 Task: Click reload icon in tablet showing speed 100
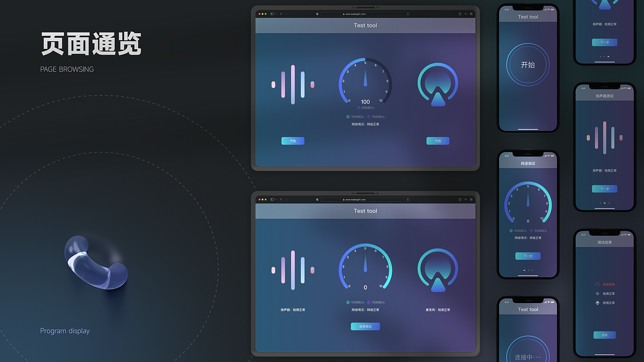[408, 14]
